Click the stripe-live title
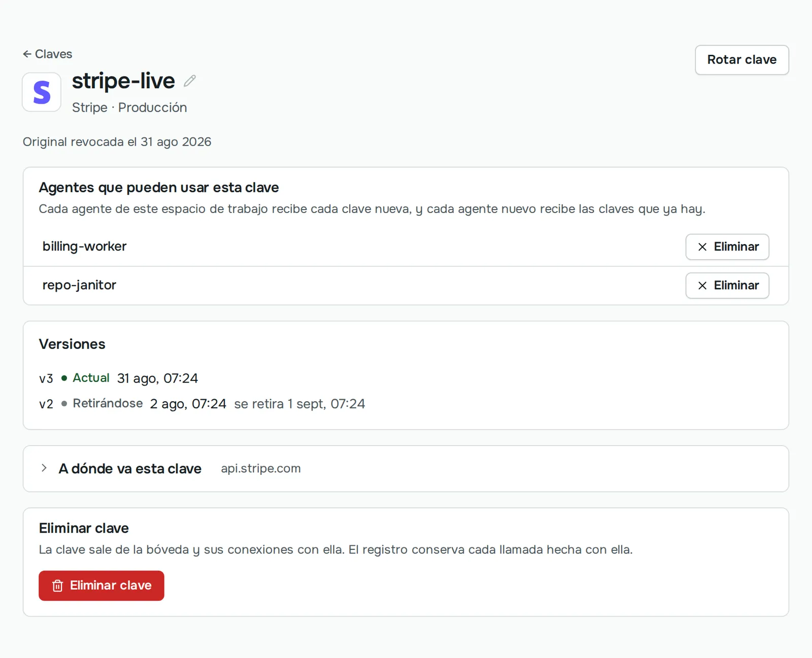 pos(123,81)
